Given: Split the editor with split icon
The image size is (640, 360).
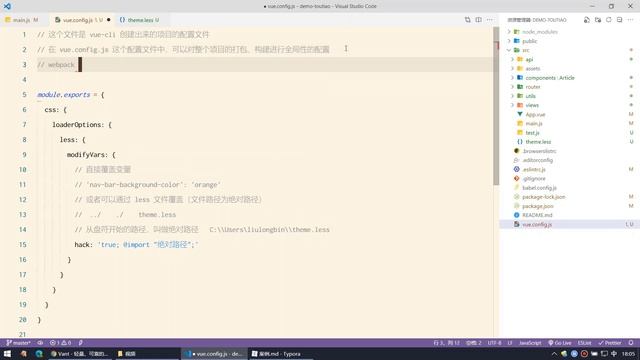Looking at the screenshot, I should 478,20.
